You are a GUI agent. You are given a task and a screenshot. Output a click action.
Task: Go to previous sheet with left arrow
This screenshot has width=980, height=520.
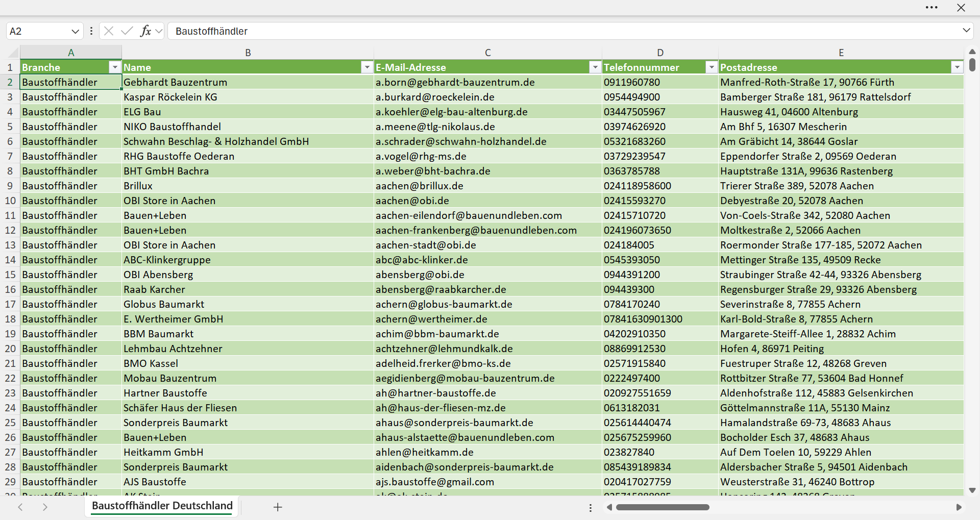tap(20, 507)
